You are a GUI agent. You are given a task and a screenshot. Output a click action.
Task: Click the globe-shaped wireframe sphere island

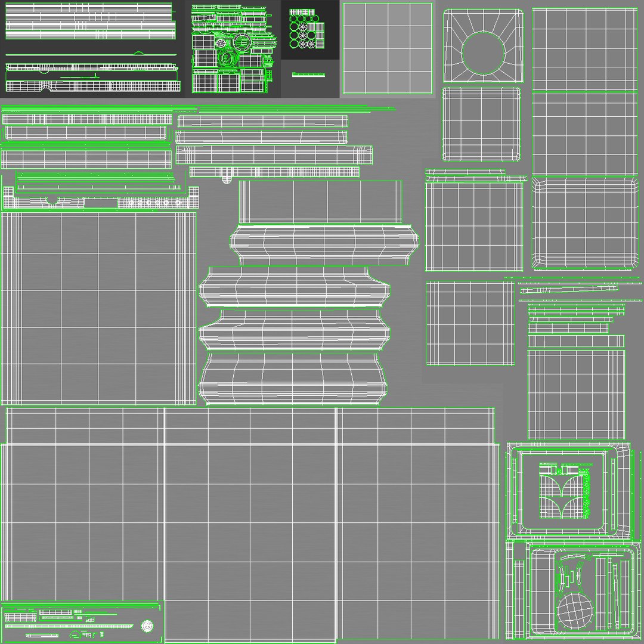[x=575, y=611]
